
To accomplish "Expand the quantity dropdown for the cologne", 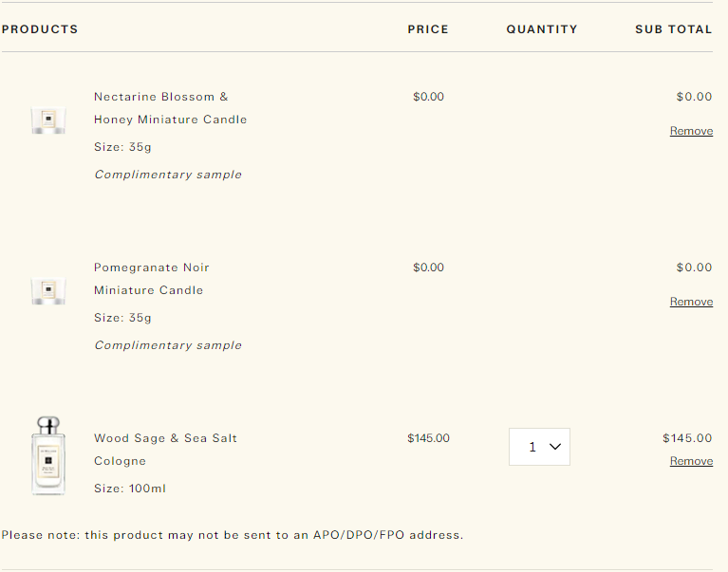I will coord(539,447).
